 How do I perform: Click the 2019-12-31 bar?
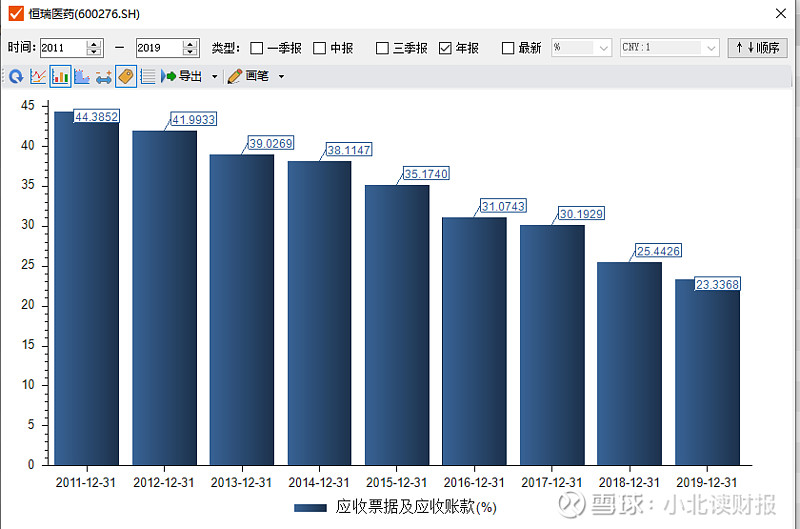coord(707,372)
